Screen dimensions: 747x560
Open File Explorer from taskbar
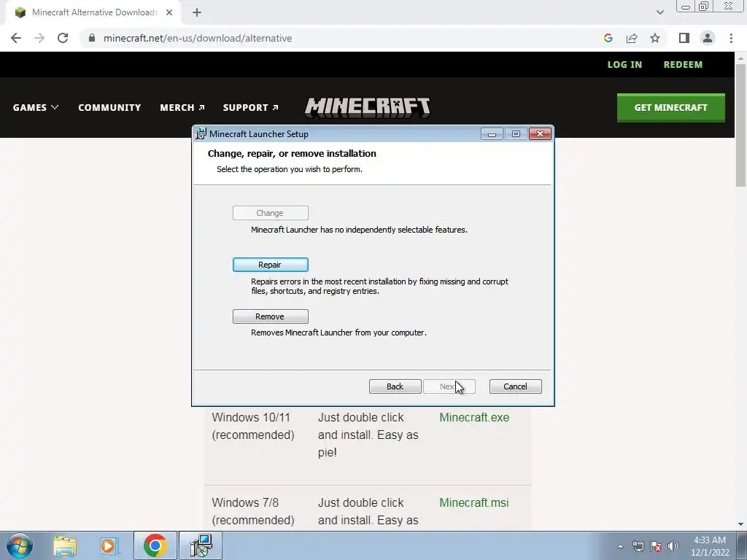(x=65, y=545)
